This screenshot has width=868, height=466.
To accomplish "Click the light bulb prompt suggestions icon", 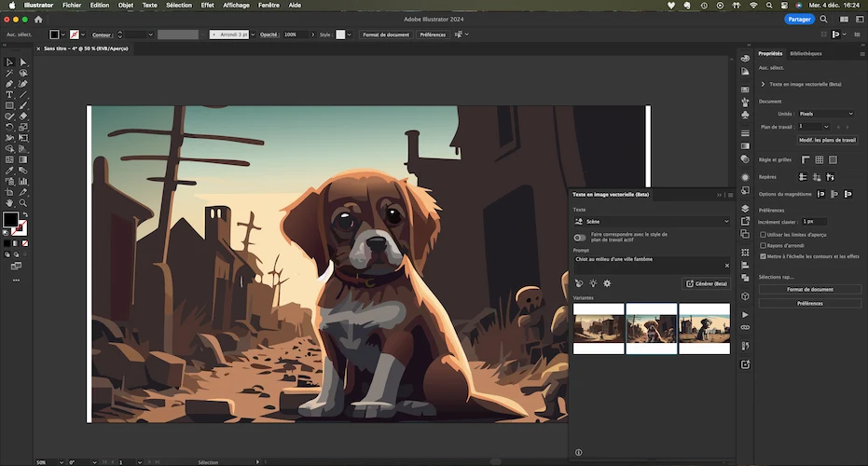I will 593,283.
